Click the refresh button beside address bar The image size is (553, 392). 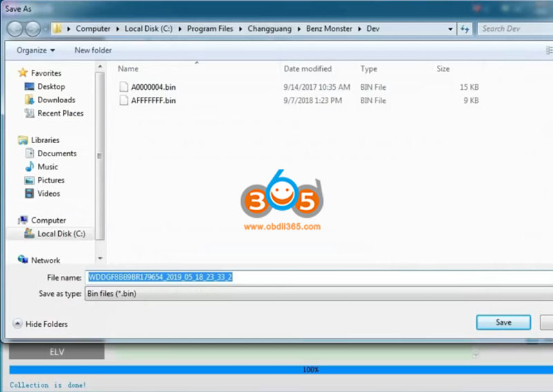(466, 29)
